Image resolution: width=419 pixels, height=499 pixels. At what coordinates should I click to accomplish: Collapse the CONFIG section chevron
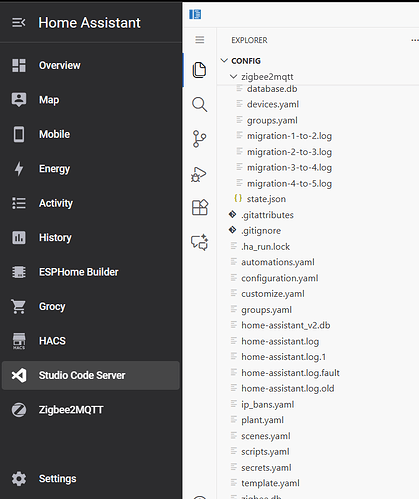(224, 61)
